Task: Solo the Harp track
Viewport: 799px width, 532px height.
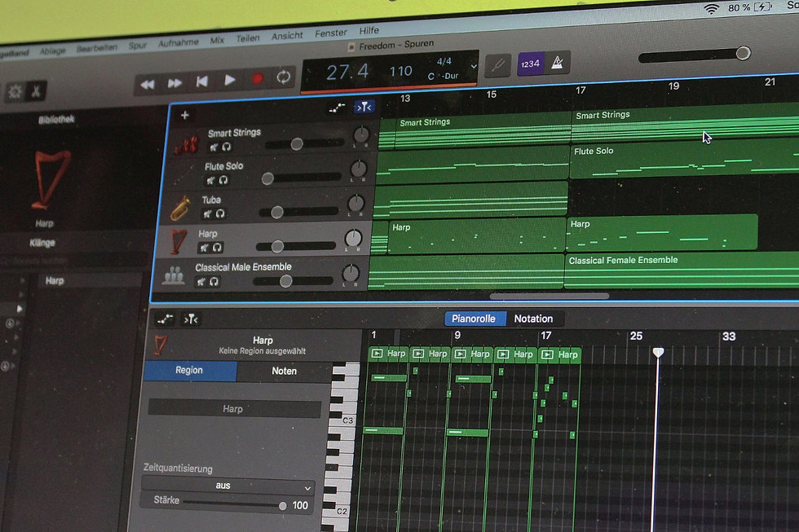Action: click(x=217, y=248)
